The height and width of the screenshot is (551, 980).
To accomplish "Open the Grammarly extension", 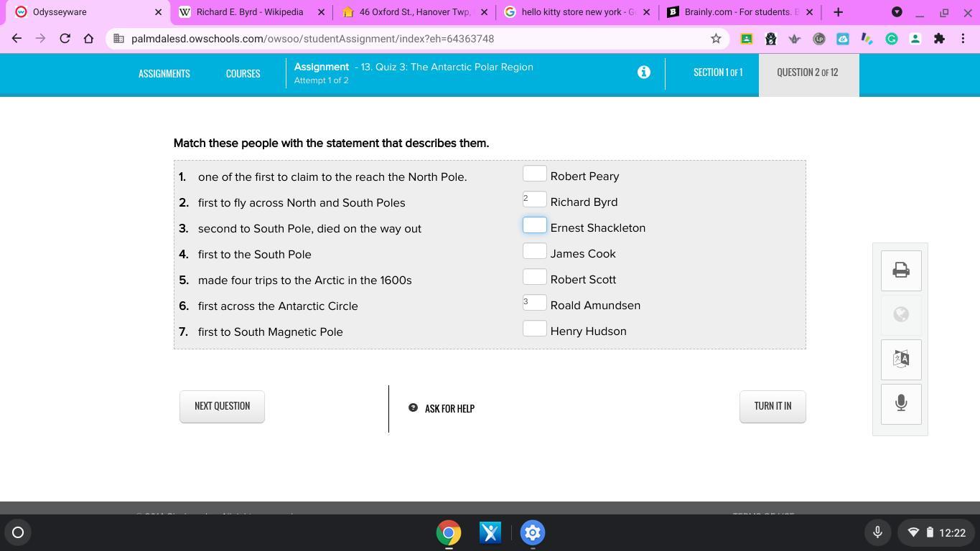I will pyautogui.click(x=891, y=39).
